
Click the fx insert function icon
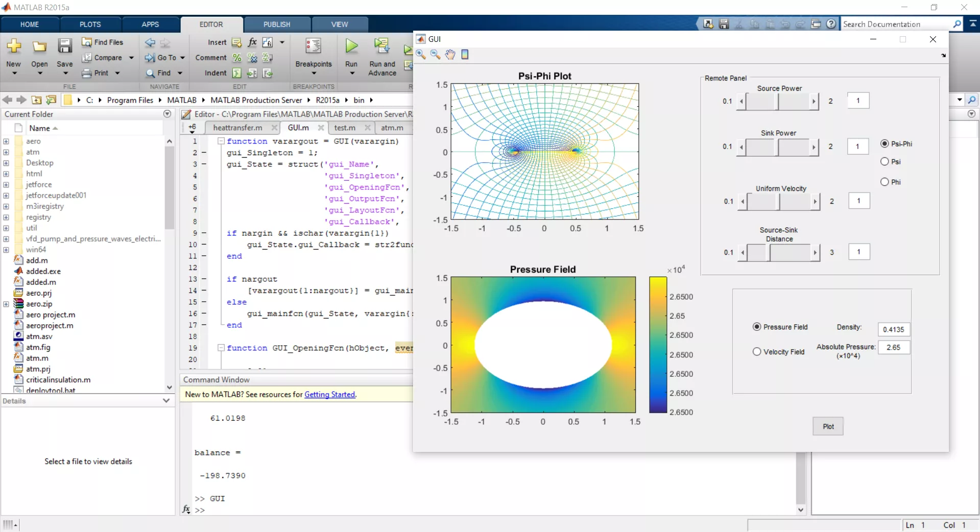coord(252,42)
